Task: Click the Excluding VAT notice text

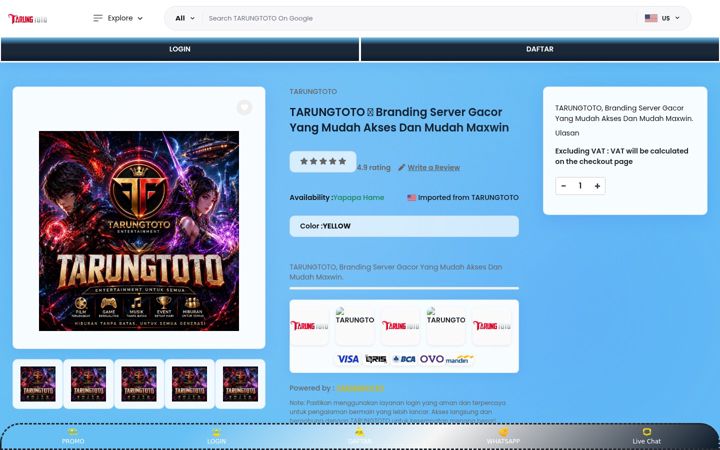Action: tap(621, 156)
